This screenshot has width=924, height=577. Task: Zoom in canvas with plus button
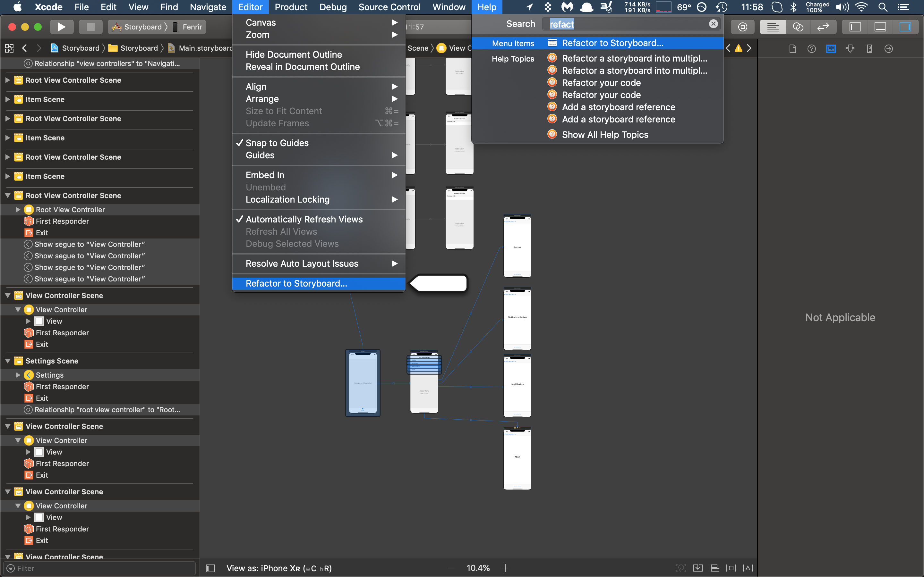tap(505, 568)
